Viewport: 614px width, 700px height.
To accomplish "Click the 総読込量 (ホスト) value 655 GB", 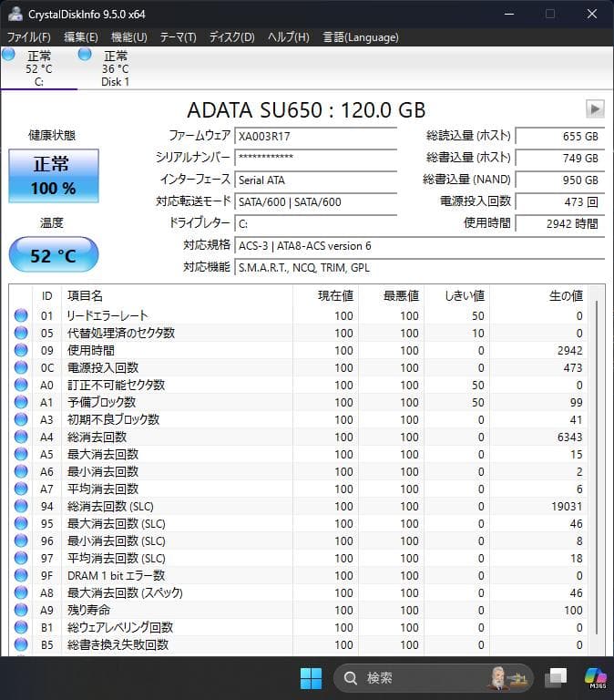I will (x=560, y=136).
